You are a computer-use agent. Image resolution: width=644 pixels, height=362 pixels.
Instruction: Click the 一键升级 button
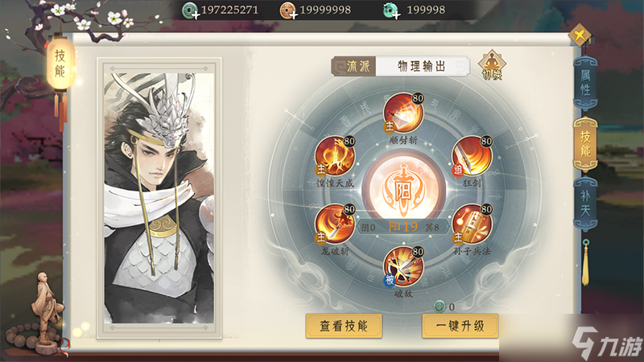click(460, 326)
